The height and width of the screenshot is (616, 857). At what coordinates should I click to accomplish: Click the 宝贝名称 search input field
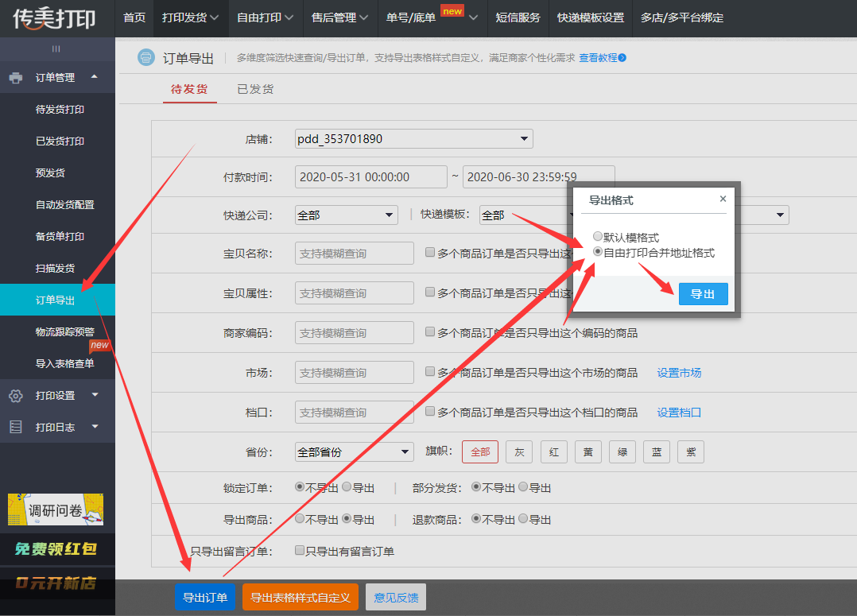pyautogui.click(x=354, y=254)
